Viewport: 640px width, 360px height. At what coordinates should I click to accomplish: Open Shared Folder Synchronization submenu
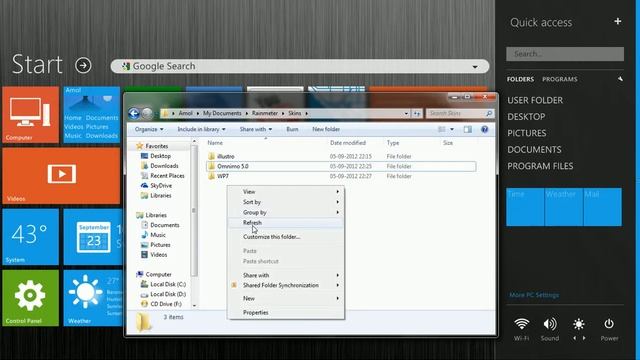[x=286, y=285]
